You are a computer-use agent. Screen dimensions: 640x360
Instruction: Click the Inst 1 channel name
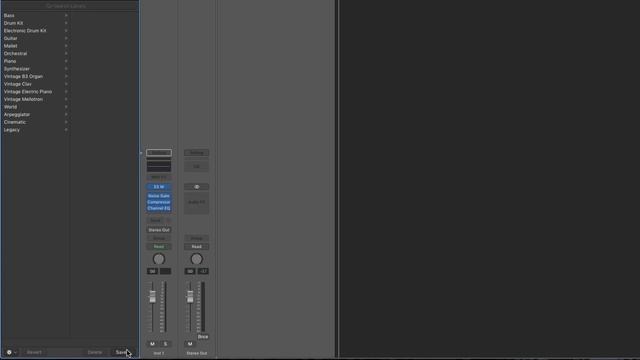[159, 353]
